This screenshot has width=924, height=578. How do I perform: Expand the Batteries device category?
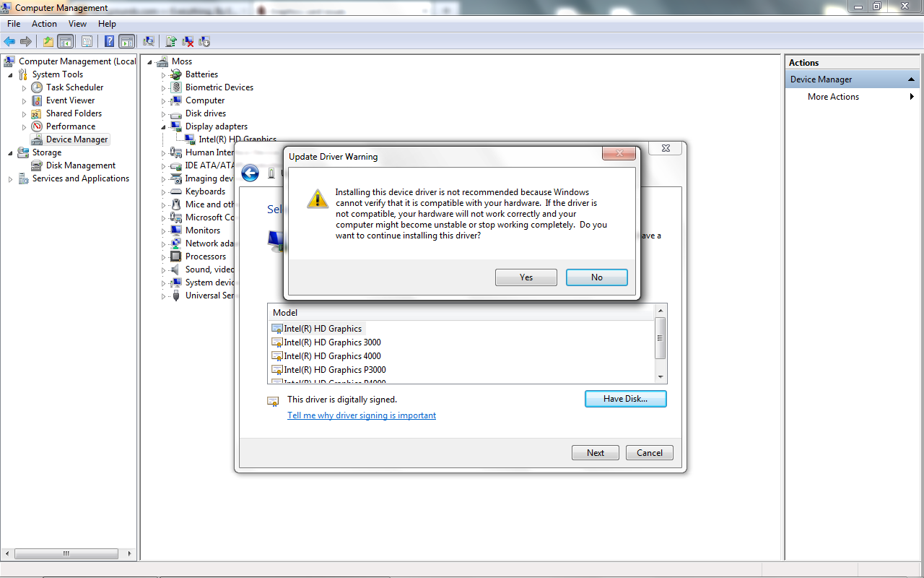pos(164,74)
